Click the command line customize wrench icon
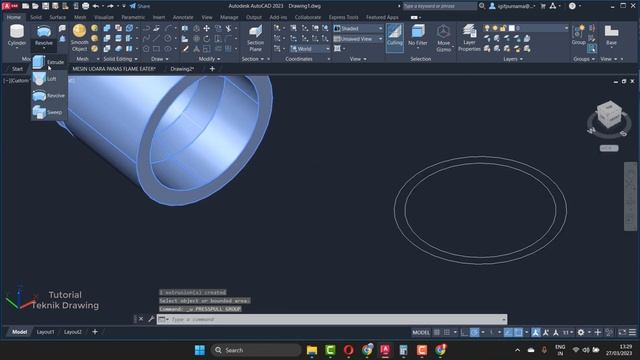 coord(151,319)
